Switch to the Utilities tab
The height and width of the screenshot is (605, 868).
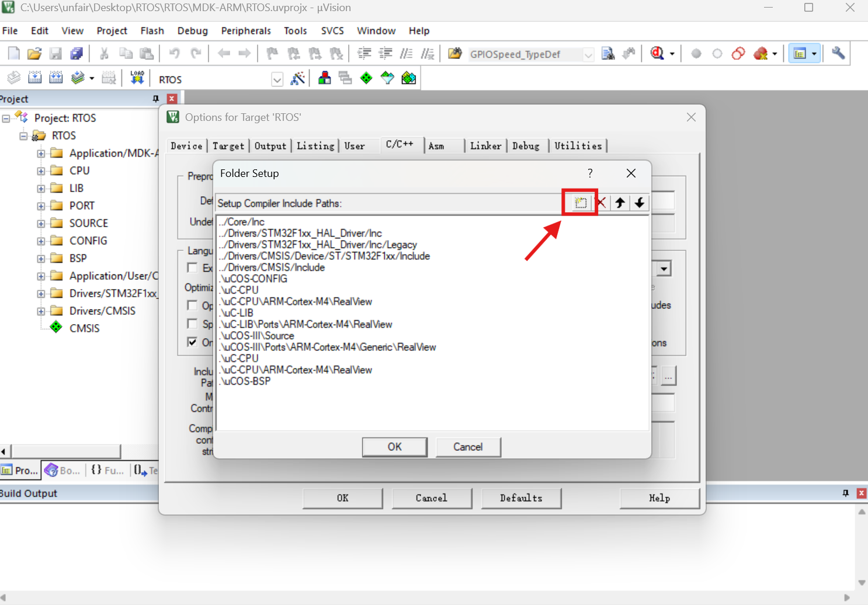tap(578, 146)
